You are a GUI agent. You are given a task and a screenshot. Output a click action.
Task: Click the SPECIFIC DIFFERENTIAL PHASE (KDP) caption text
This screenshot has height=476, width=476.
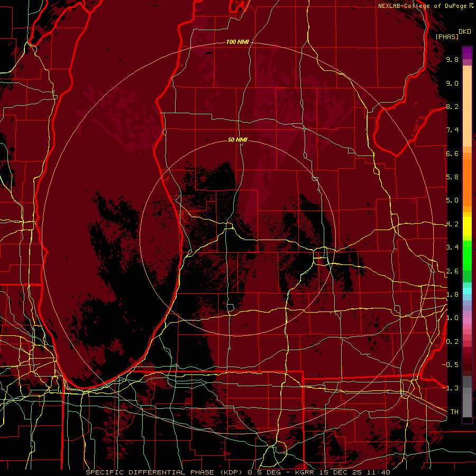point(164,472)
